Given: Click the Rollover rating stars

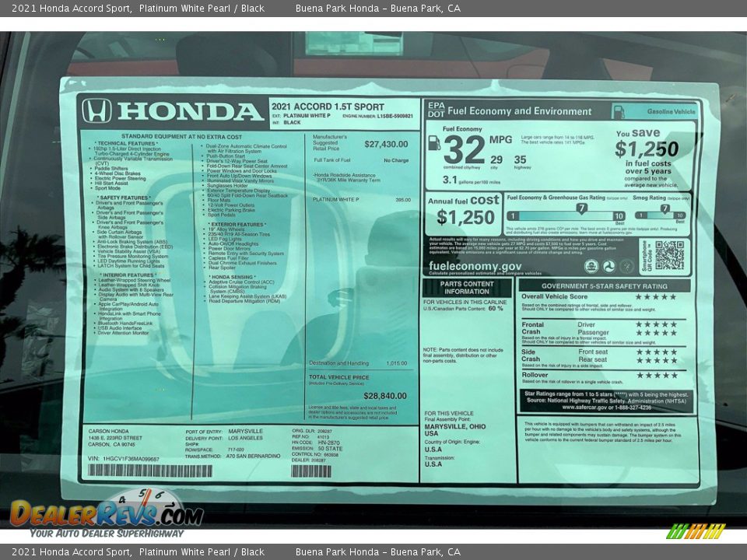Looking at the screenshot, I should click(x=657, y=375).
